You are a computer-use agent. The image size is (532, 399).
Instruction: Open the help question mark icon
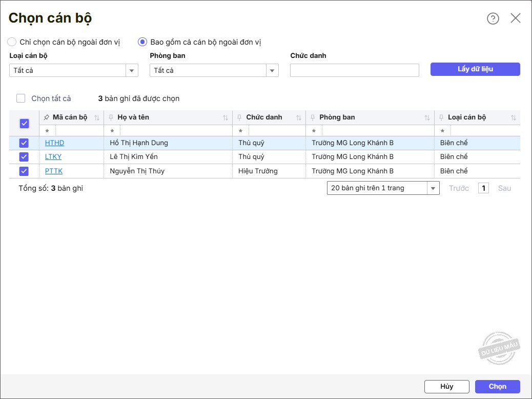pyautogui.click(x=493, y=19)
